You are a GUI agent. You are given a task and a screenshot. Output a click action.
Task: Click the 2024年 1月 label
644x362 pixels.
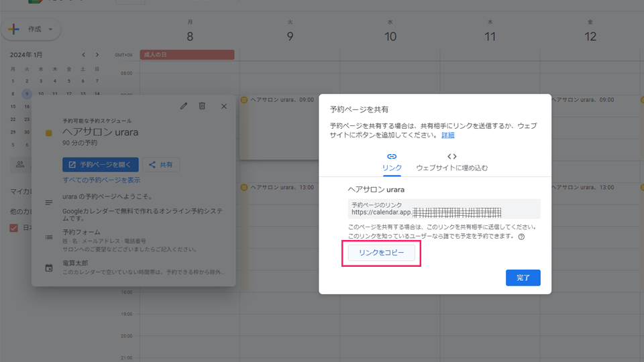pyautogui.click(x=26, y=54)
